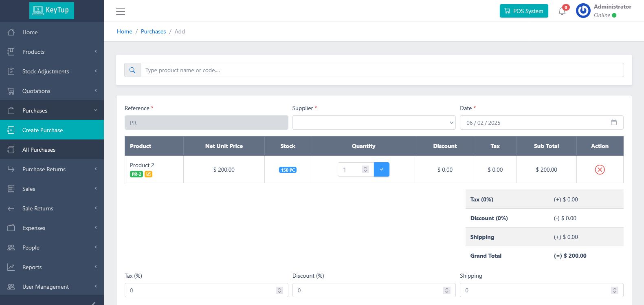Click the Home breadcrumb link
Screen dimensions: 644x305
(x=124, y=31)
